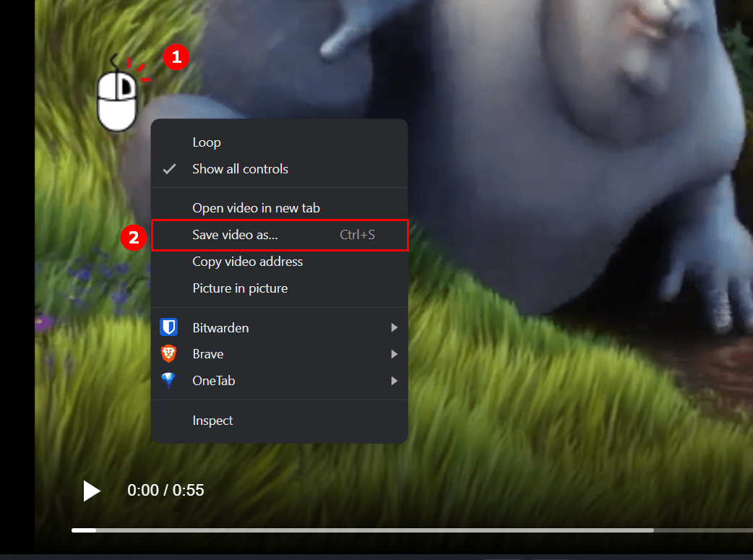This screenshot has width=753, height=560.
Task: Play the video with the play button
Action: tap(91, 491)
